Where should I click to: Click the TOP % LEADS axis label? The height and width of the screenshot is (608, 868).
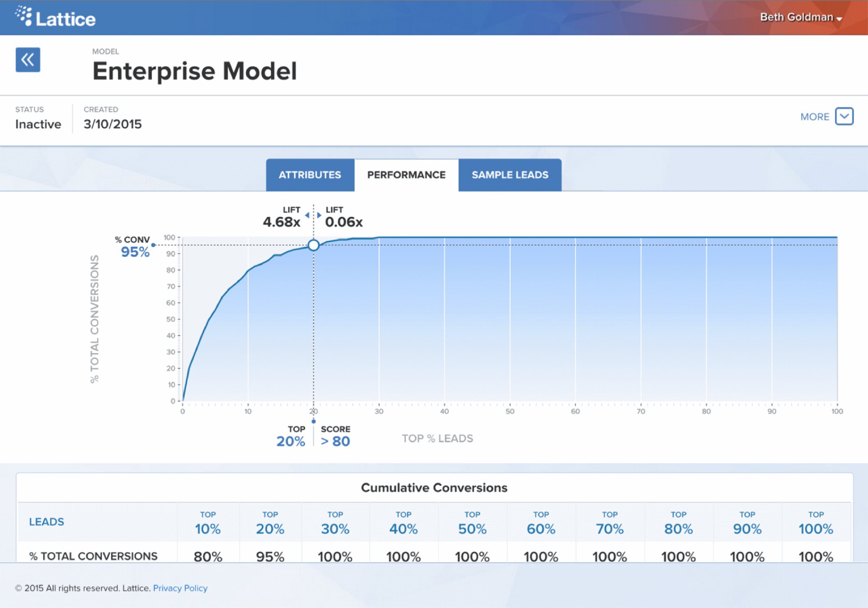pyautogui.click(x=437, y=438)
